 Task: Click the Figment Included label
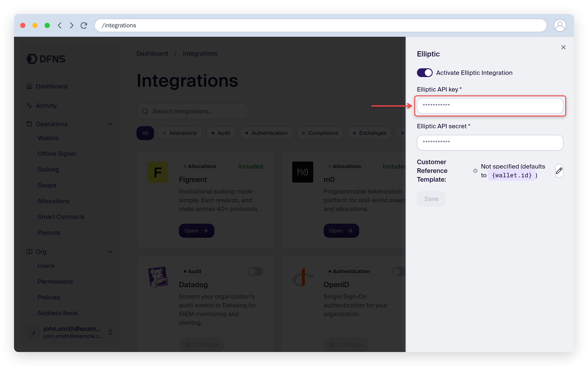(x=250, y=166)
